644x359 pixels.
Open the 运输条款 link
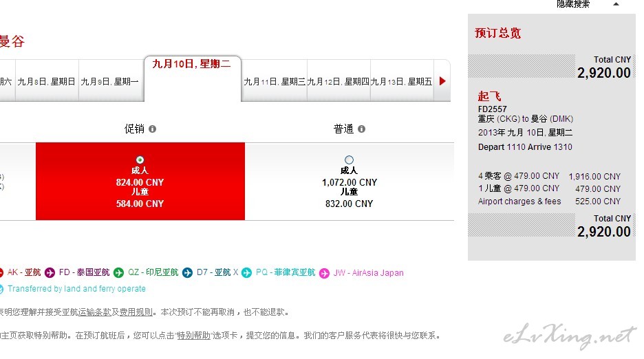[94, 312]
